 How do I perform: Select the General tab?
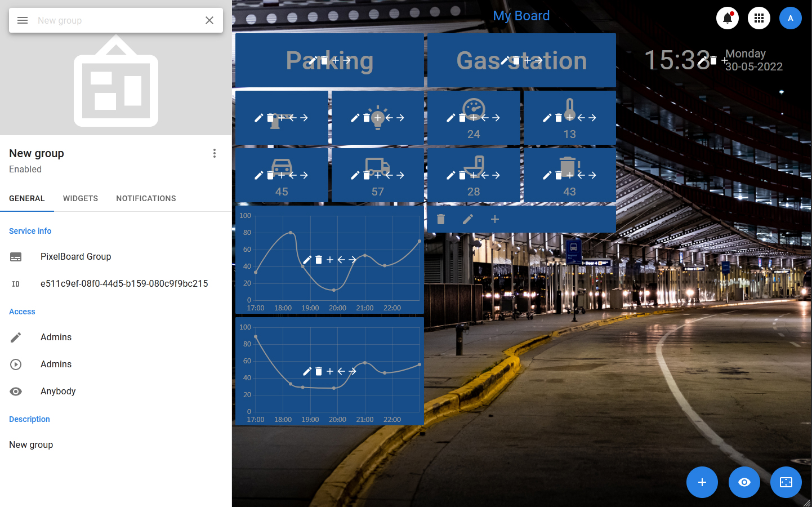click(x=27, y=198)
